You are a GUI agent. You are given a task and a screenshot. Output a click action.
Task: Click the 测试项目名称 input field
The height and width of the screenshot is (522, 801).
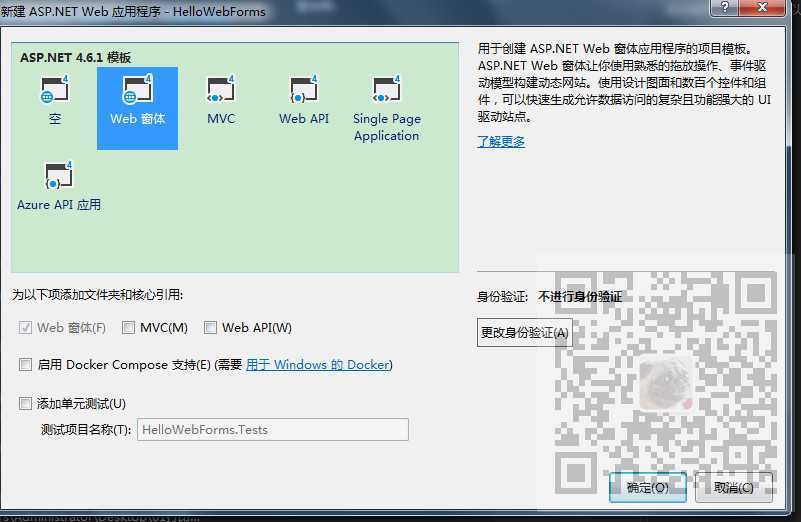(x=273, y=430)
